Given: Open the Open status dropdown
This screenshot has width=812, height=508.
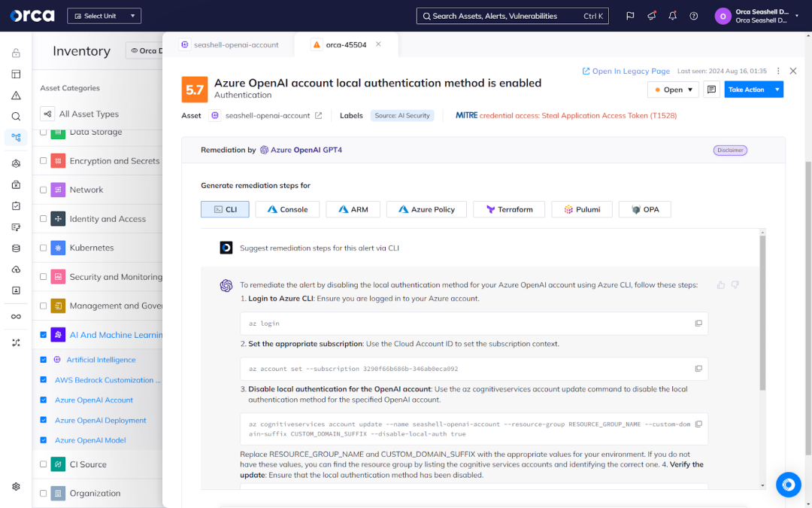Looking at the screenshot, I should tap(673, 90).
